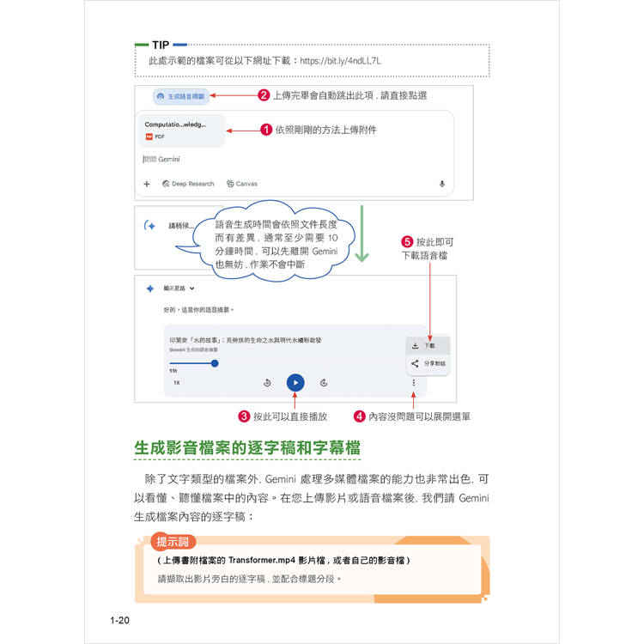The height and width of the screenshot is (644, 644).
Task: Click the generate audio overview chip
Action: (x=181, y=96)
